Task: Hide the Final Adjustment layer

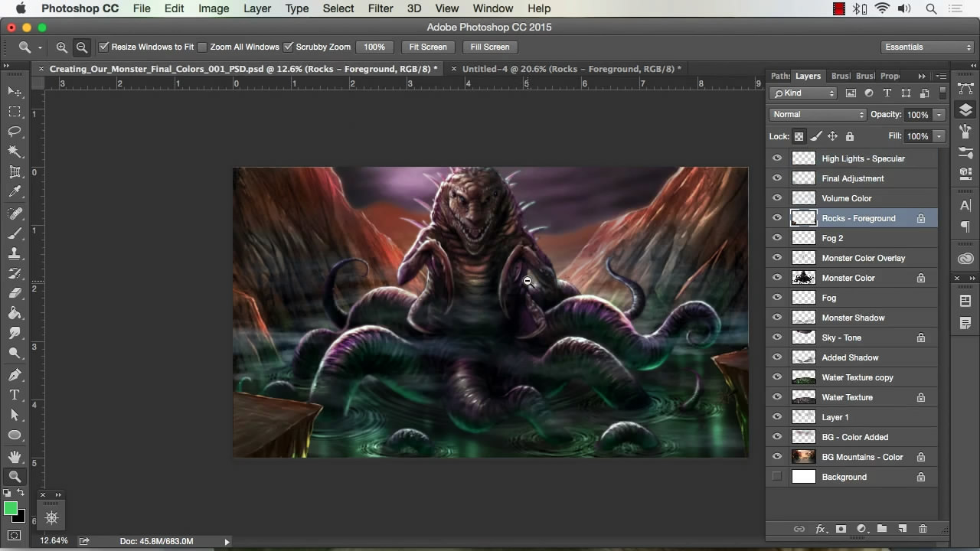Action: point(777,178)
